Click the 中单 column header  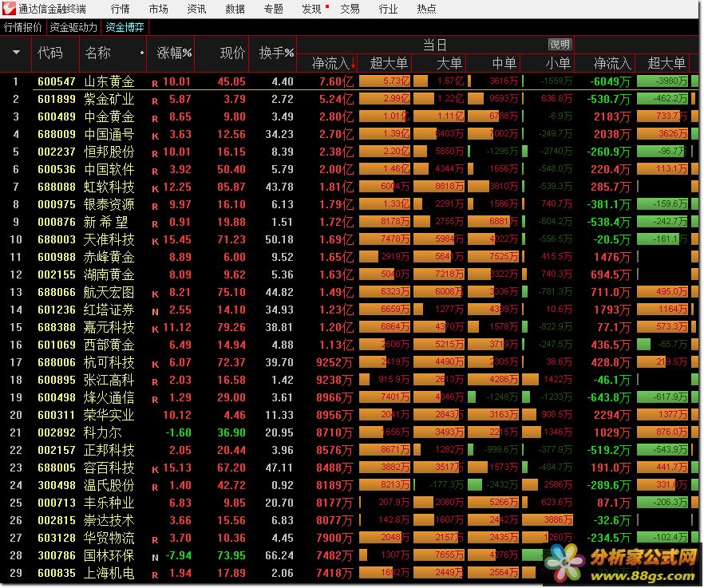coord(504,63)
